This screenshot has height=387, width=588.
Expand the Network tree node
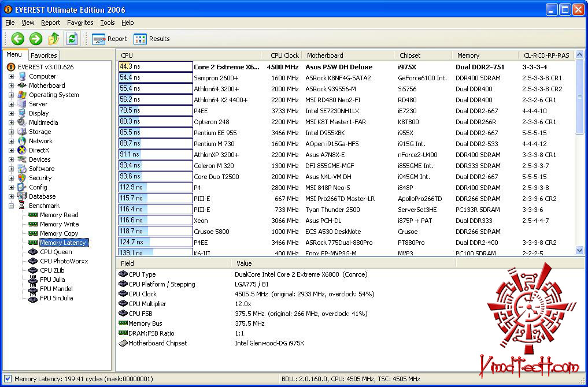(x=11, y=141)
